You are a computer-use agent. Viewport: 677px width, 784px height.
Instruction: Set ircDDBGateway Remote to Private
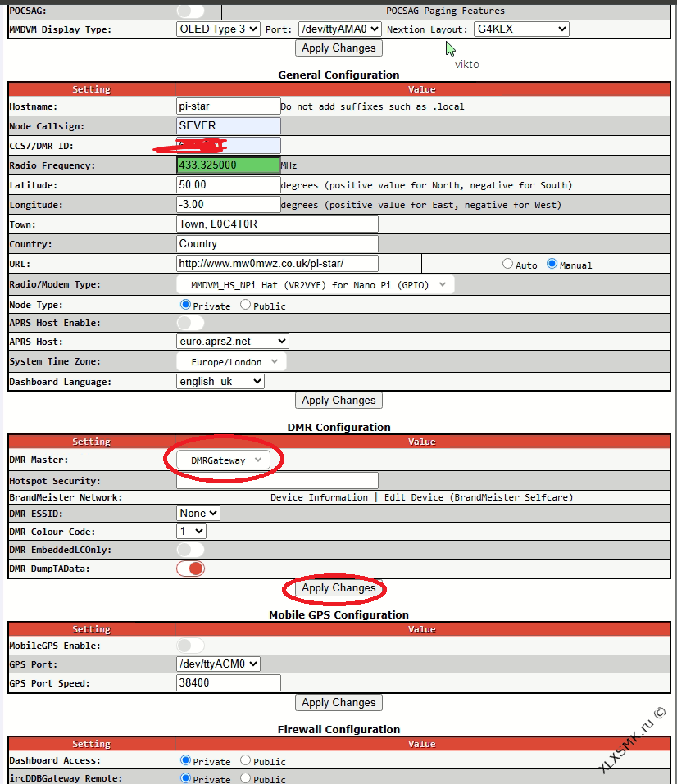185,778
